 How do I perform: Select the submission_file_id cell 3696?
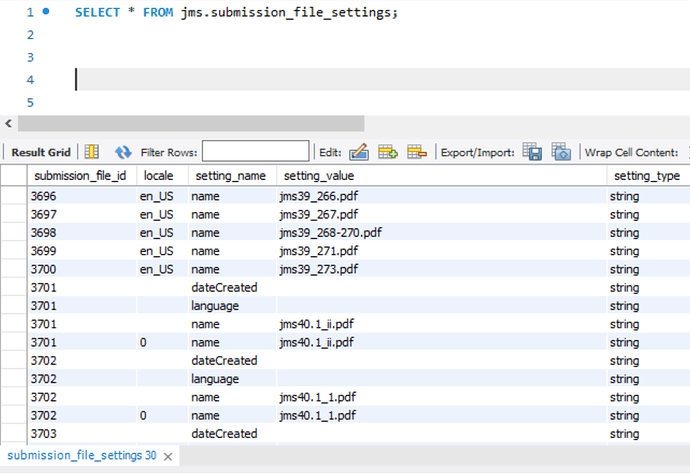pos(82,196)
